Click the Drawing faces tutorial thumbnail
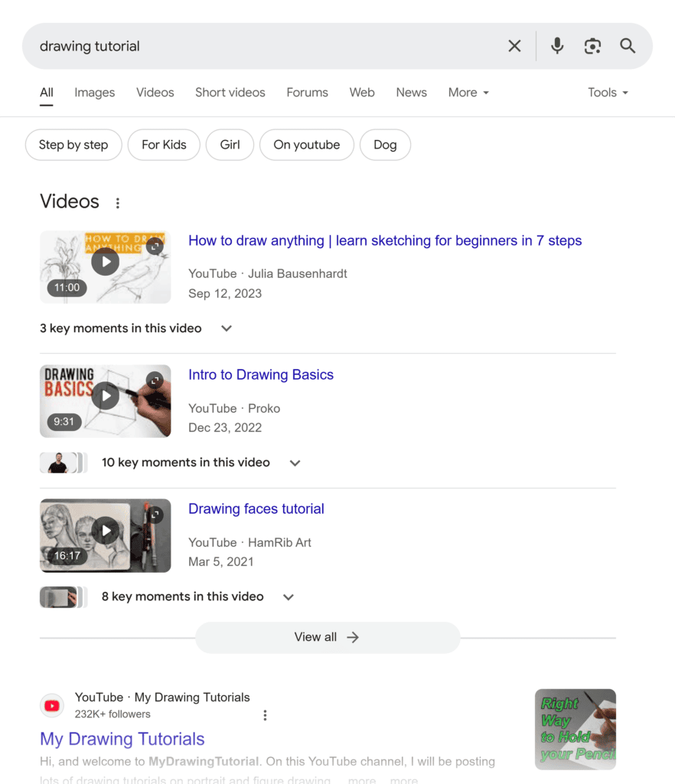The image size is (675, 784). click(105, 530)
